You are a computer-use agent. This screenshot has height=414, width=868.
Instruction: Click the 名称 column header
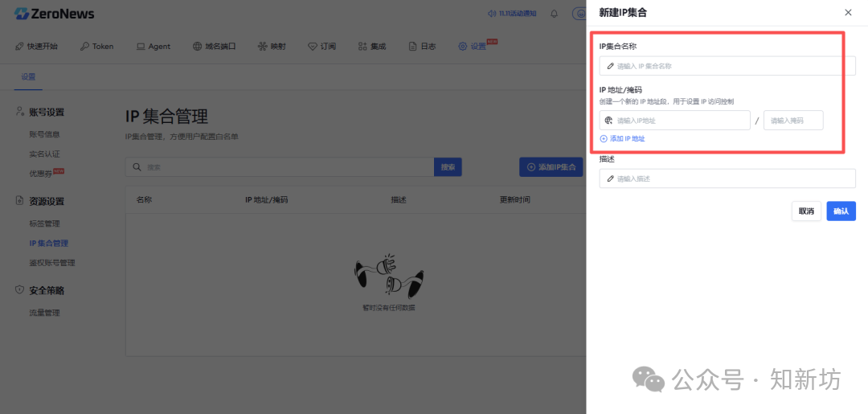pyautogui.click(x=144, y=200)
